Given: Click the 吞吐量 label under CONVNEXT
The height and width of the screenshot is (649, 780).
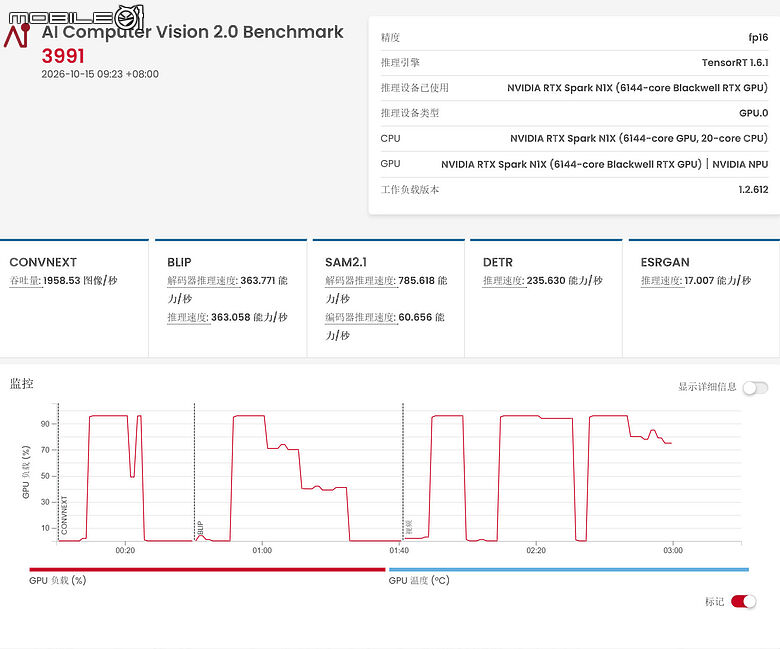Looking at the screenshot, I should pos(25,280).
